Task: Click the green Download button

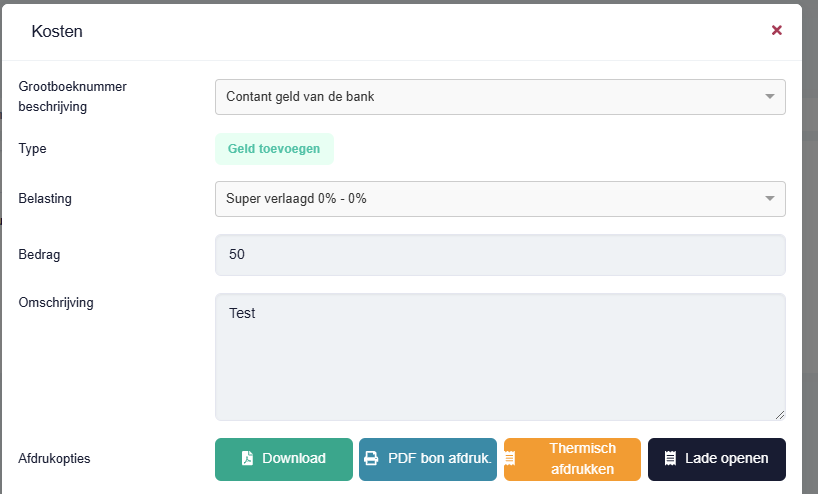Action: 284,459
